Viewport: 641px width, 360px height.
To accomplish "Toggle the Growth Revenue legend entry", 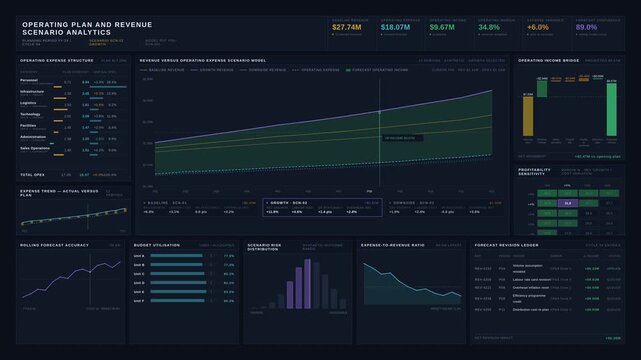I will tap(212, 70).
